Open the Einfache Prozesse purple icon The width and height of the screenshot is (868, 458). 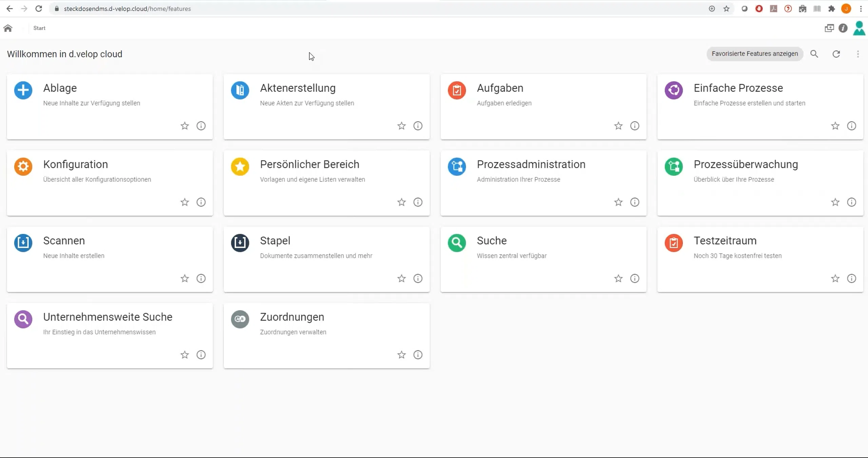[x=674, y=90]
